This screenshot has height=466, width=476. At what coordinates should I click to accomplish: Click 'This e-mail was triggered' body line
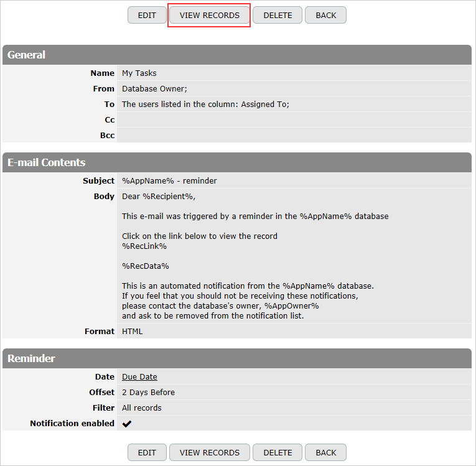(255, 216)
